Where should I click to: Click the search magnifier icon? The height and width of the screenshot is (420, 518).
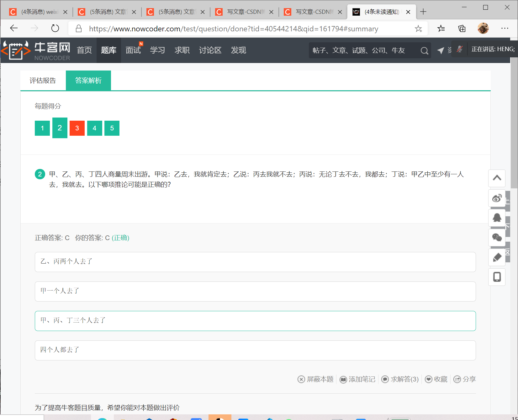click(424, 50)
